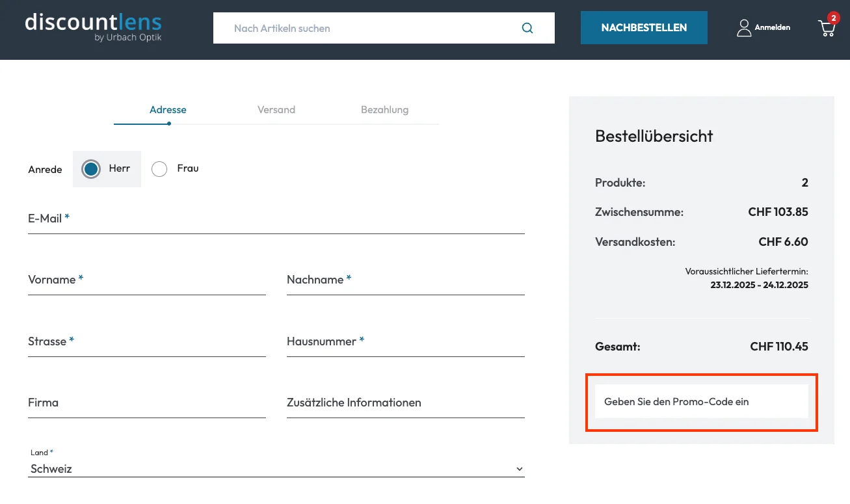Click the cart badge showing 2 items
The height and width of the screenshot is (504, 850).
click(834, 19)
